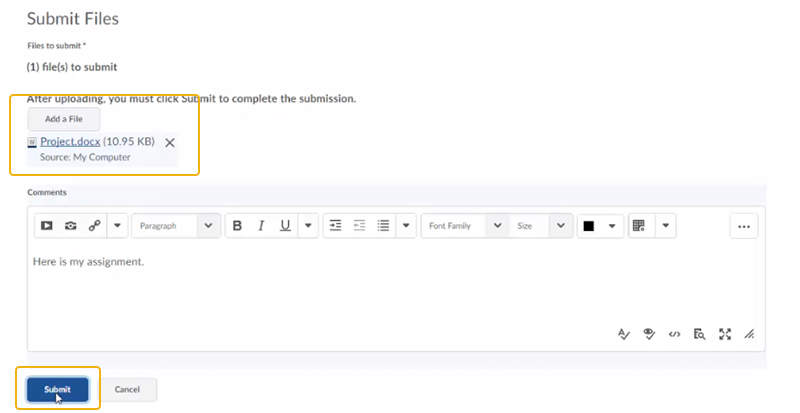Insert a bulleted list
The width and height of the screenshot is (800, 413).
coord(383,226)
